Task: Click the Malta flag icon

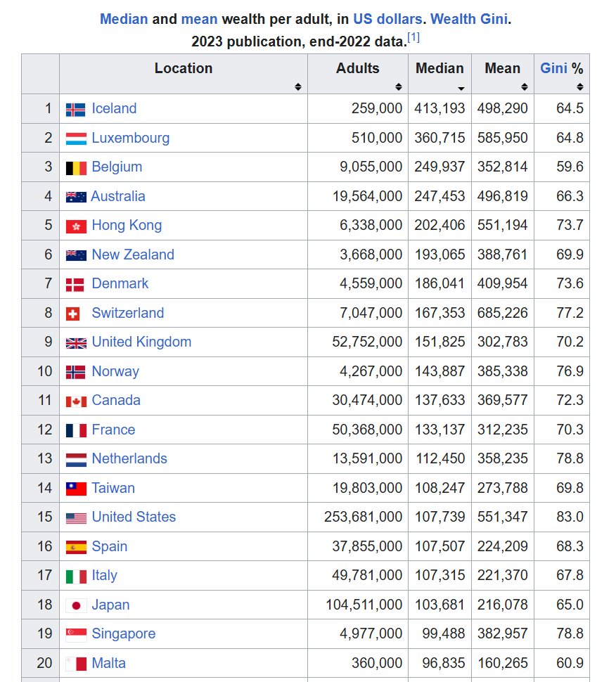Action: point(76,664)
